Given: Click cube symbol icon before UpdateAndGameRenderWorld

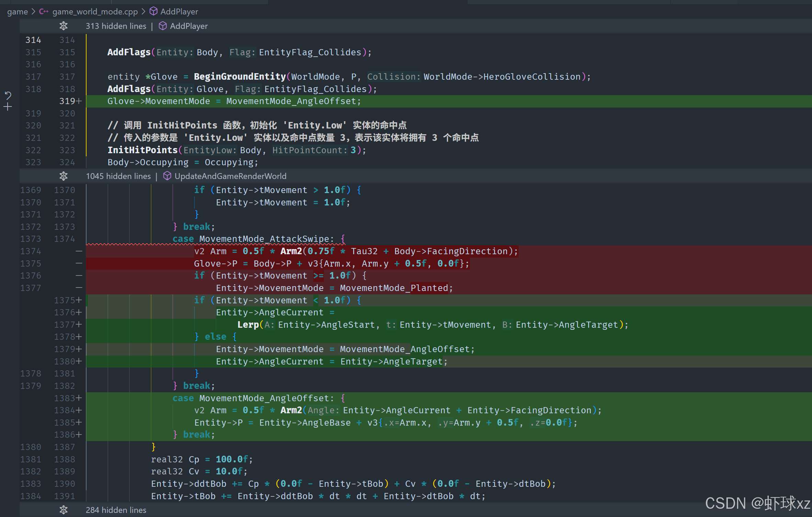Looking at the screenshot, I should (167, 176).
